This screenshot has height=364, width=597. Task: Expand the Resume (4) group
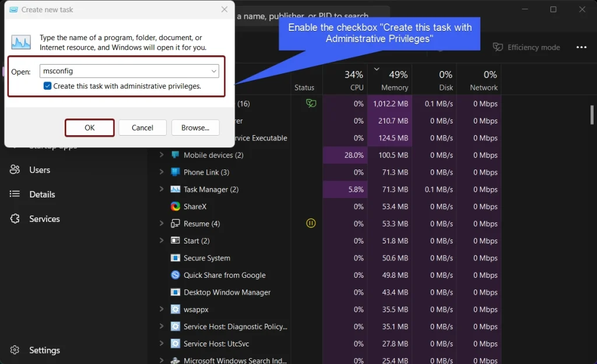161,223
